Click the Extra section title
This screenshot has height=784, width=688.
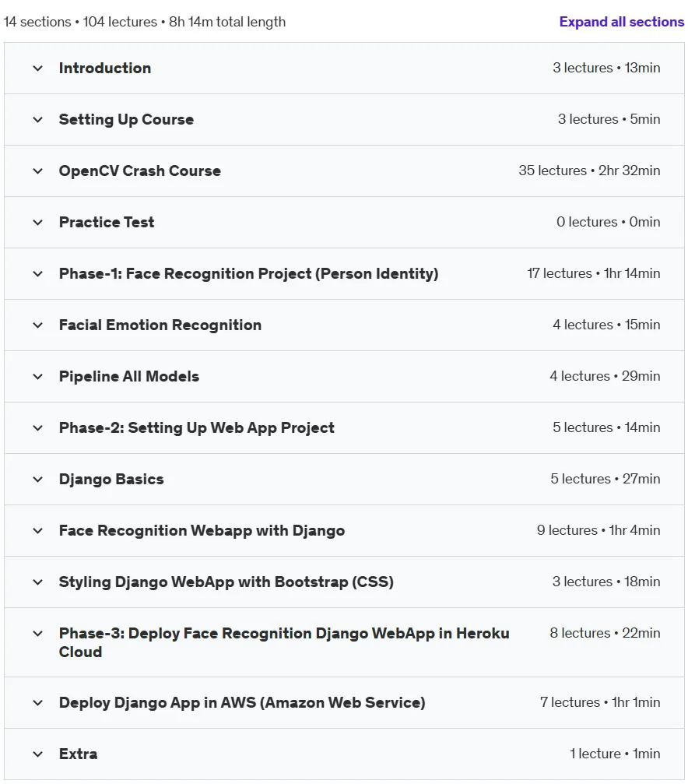(x=78, y=754)
